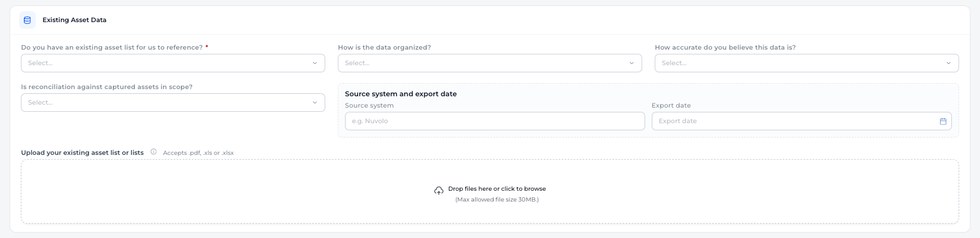Click the Export date field
This screenshot has height=238, width=980.
(802, 121)
